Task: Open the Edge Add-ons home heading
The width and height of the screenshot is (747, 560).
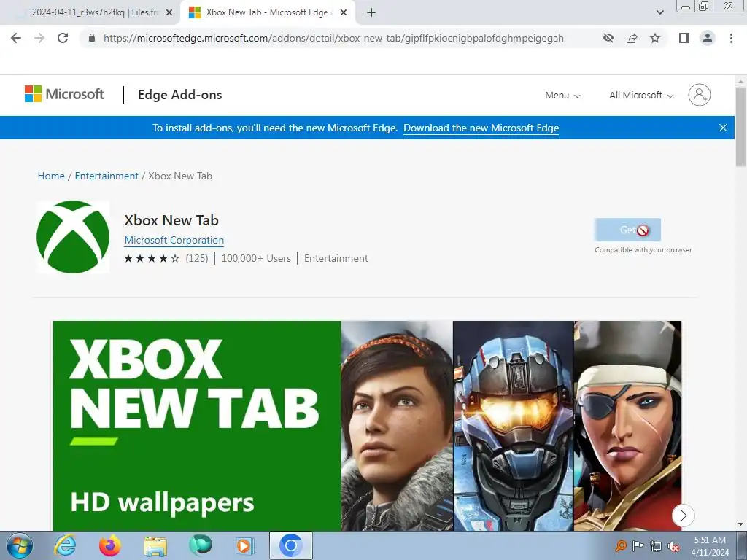Action: (180, 95)
